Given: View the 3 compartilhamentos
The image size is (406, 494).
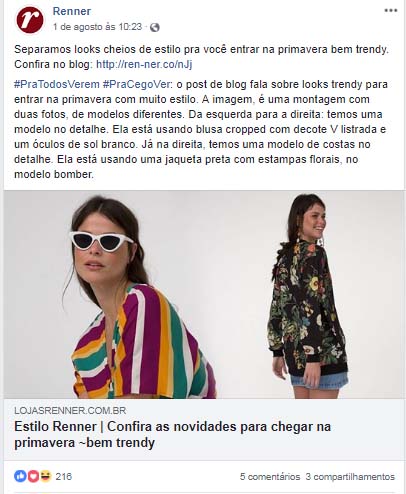Looking at the screenshot, I should click(x=350, y=477).
